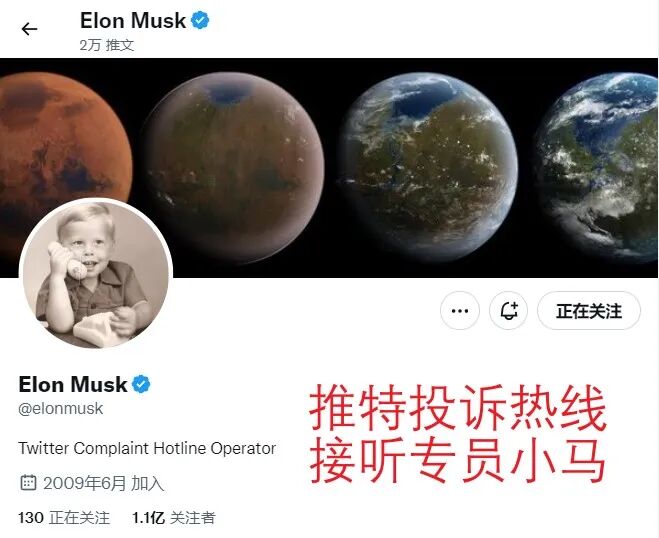The height and width of the screenshot is (538, 659).
Task: Click the verified badge beside profile name
Action: pyautogui.click(x=141, y=384)
